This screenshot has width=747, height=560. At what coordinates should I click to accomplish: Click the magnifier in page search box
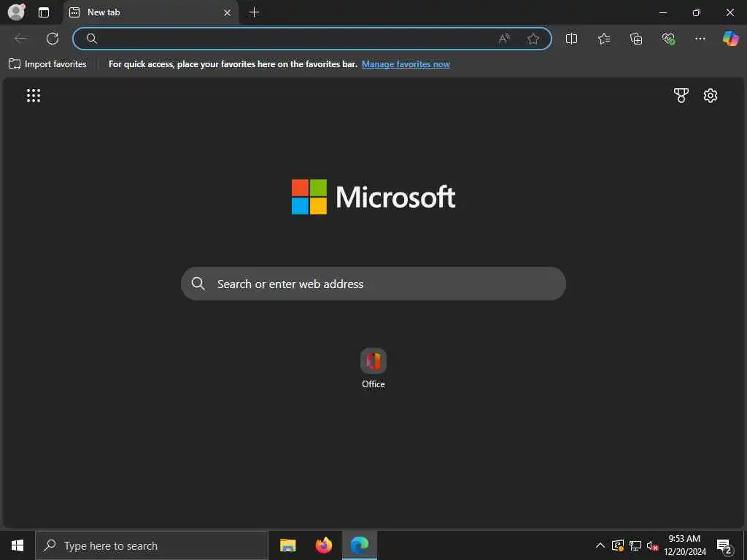198,284
